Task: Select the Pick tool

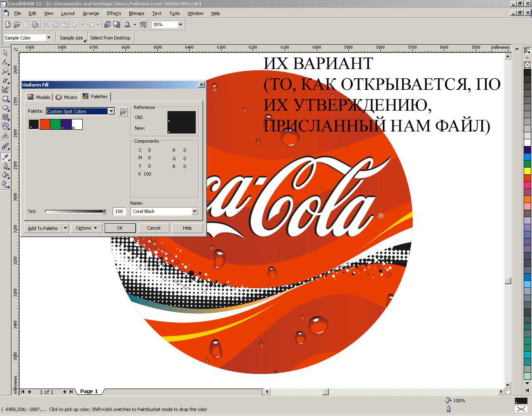Action: pos(5,53)
